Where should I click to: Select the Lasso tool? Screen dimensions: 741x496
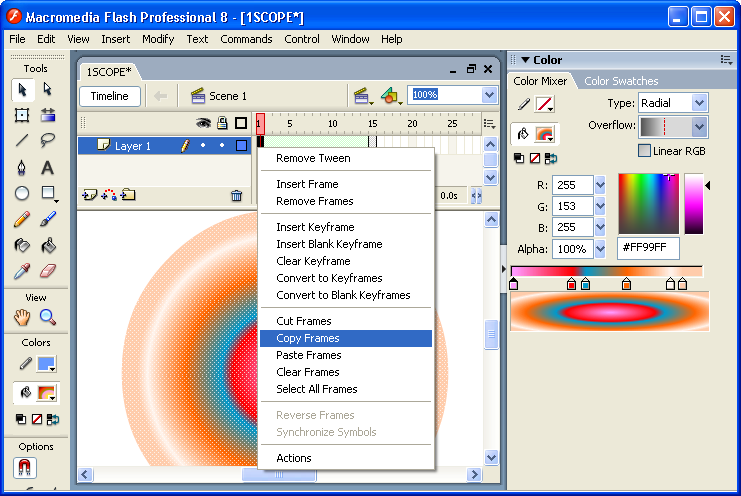(47, 141)
